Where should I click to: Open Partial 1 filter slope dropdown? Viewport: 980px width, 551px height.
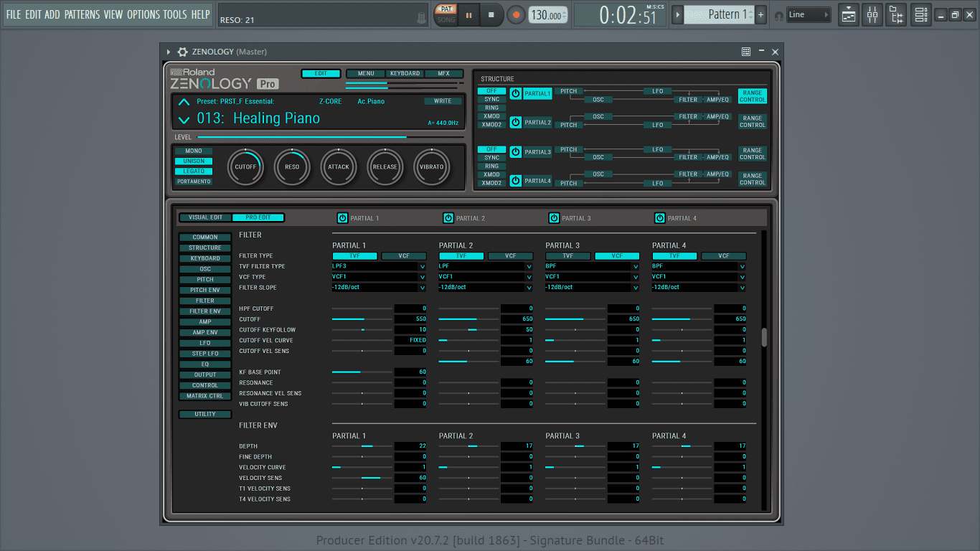pos(379,288)
